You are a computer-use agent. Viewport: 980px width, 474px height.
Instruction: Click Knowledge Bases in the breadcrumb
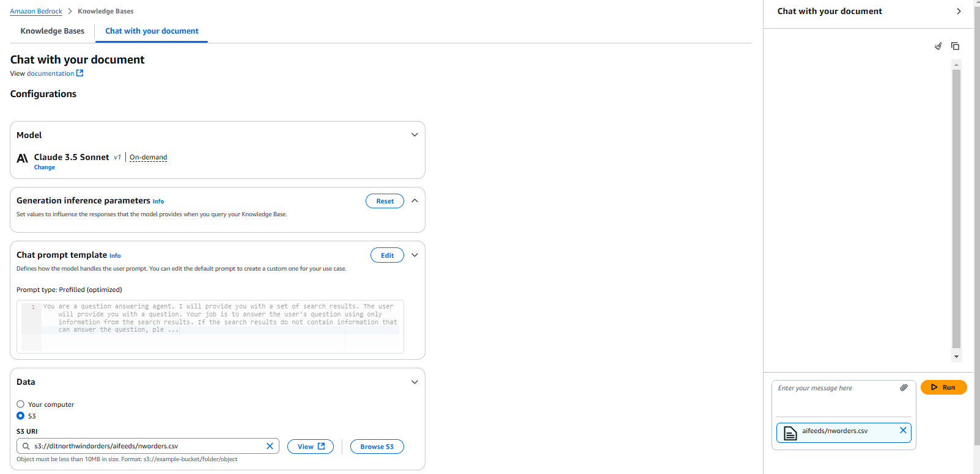point(106,11)
